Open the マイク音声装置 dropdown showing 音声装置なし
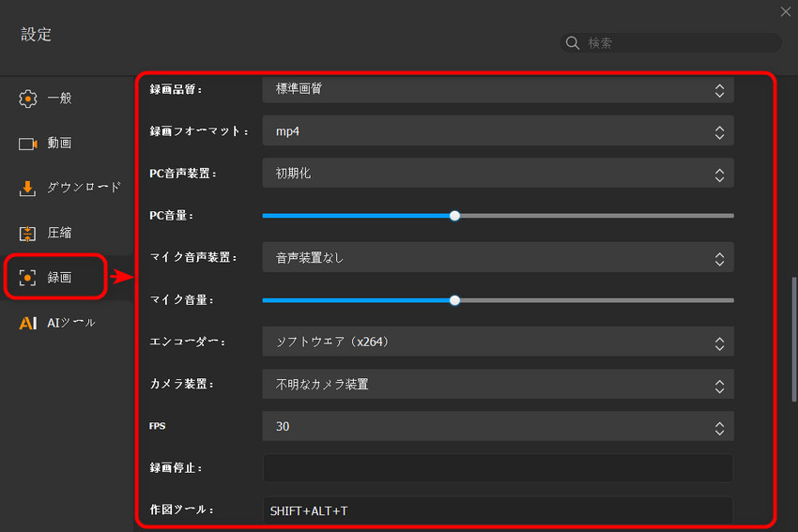This screenshot has width=798, height=532. [x=498, y=258]
